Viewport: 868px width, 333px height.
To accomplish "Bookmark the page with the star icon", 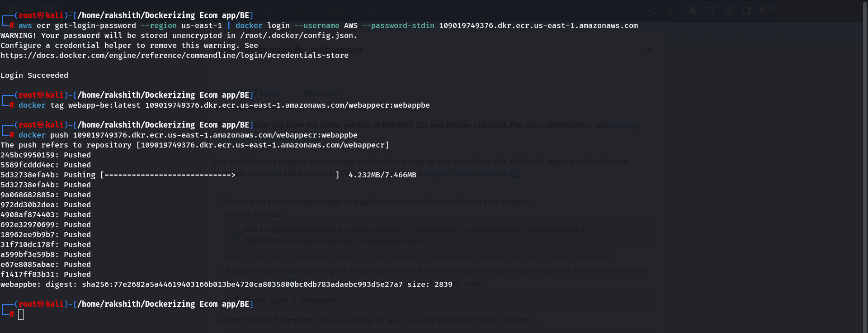I will pyautogui.click(x=670, y=11).
